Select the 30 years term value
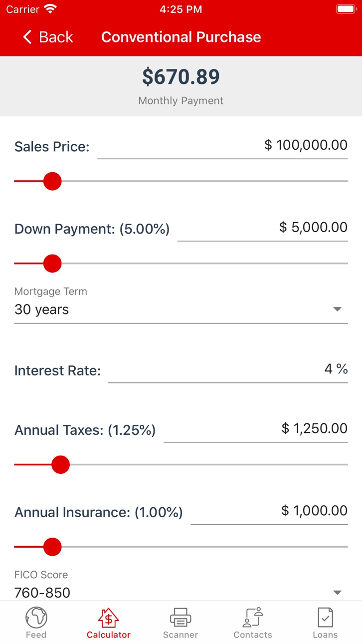The height and width of the screenshot is (644, 362). pyautogui.click(x=42, y=310)
